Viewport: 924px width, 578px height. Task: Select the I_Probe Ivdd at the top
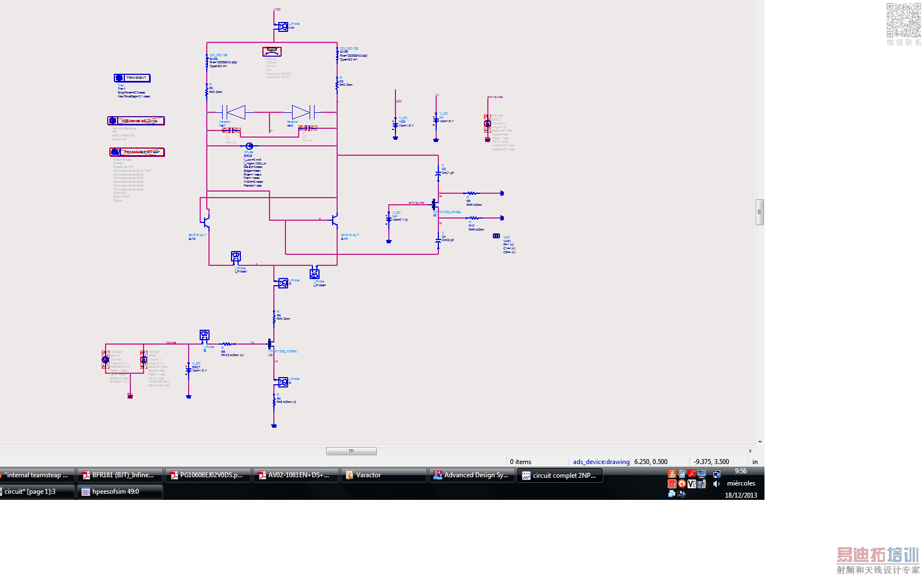(x=283, y=26)
